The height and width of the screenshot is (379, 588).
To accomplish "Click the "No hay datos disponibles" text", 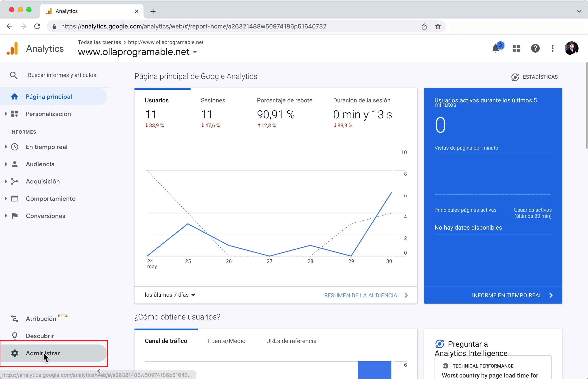I will coord(468,228).
